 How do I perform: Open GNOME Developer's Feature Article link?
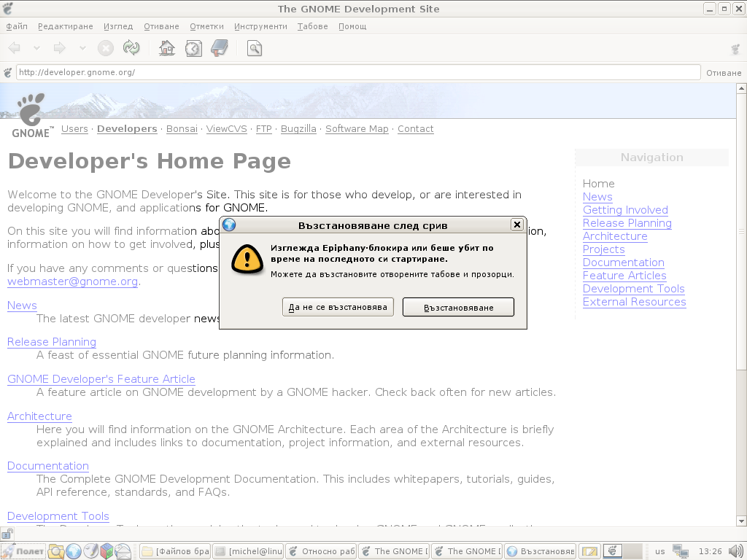101,379
